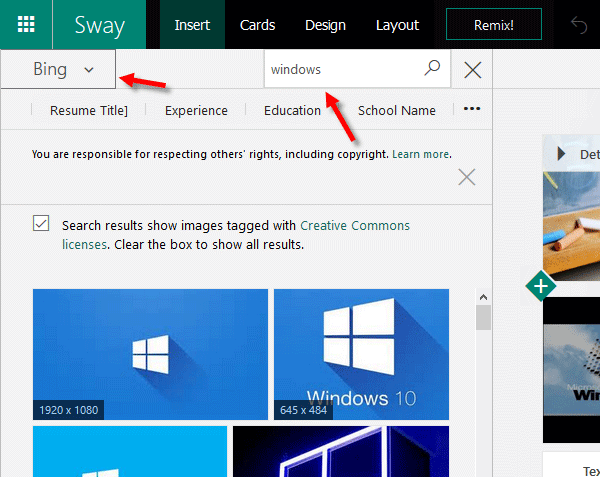This screenshot has height=477, width=600.
Task: Expand the Bing source dropdown
Action: 58,69
